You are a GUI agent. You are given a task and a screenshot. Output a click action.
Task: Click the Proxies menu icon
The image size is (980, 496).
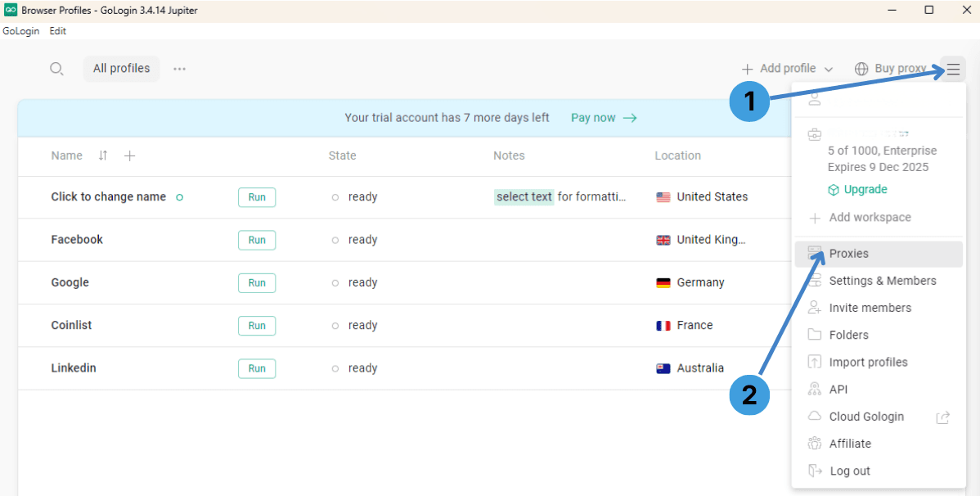point(815,253)
